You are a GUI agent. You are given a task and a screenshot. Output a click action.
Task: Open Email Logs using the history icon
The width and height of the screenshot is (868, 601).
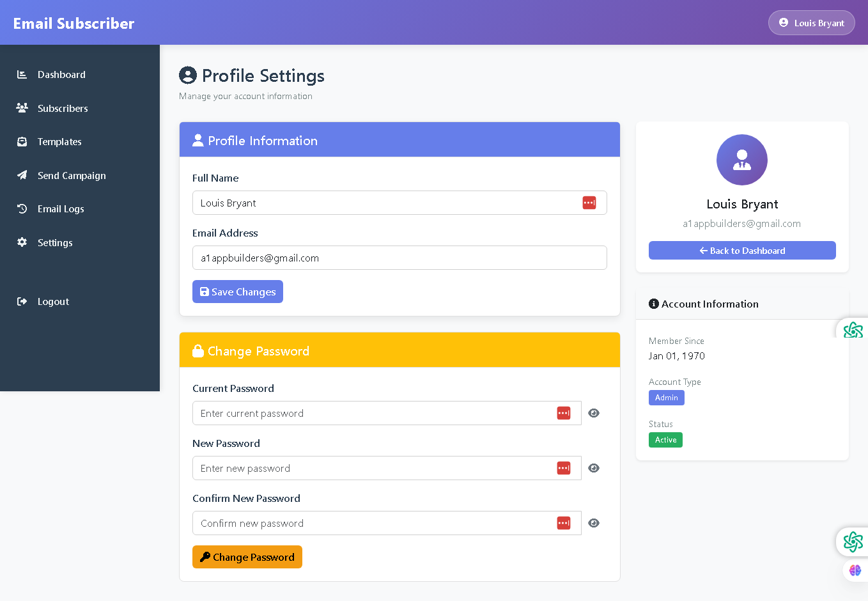click(21, 208)
